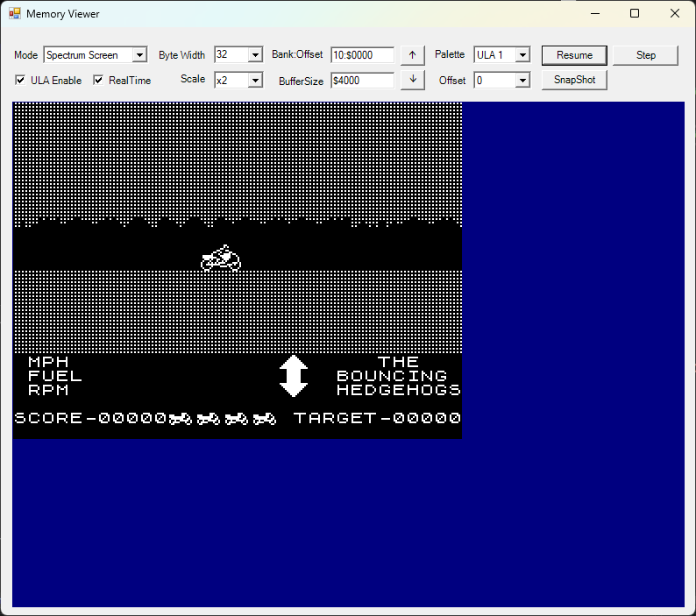Click the BufferSize field showing $4000
This screenshot has height=616, width=696.
tap(362, 81)
